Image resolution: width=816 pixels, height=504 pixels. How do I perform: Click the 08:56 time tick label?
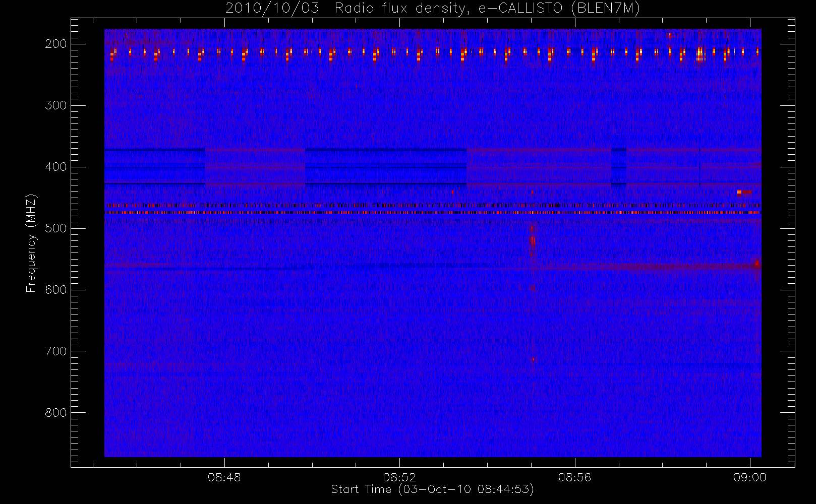coord(574,477)
